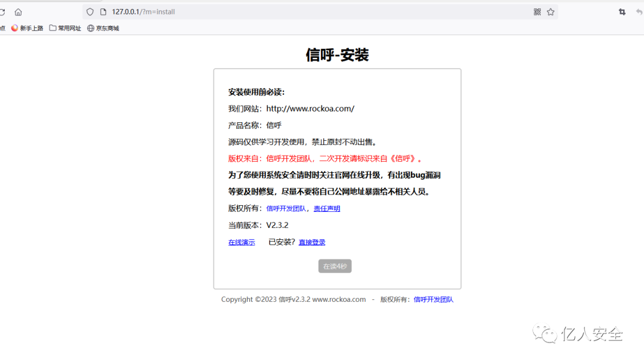Open the 在线演示 demo link

pos(241,242)
